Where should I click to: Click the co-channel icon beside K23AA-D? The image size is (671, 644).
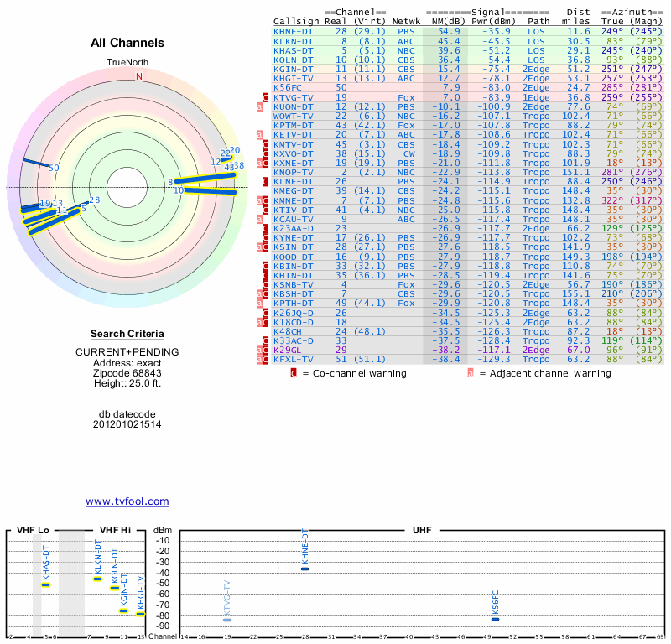[x=265, y=228]
